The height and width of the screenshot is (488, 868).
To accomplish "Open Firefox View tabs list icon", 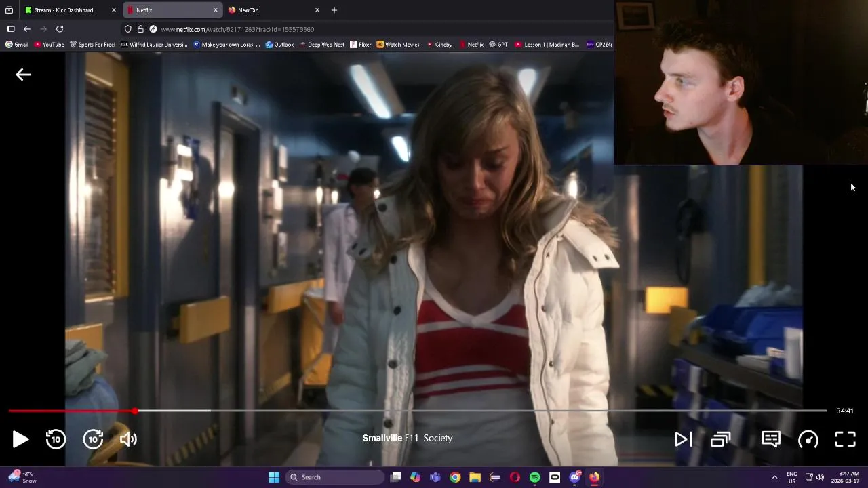I will pyautogui.click(x=9, y=10).
